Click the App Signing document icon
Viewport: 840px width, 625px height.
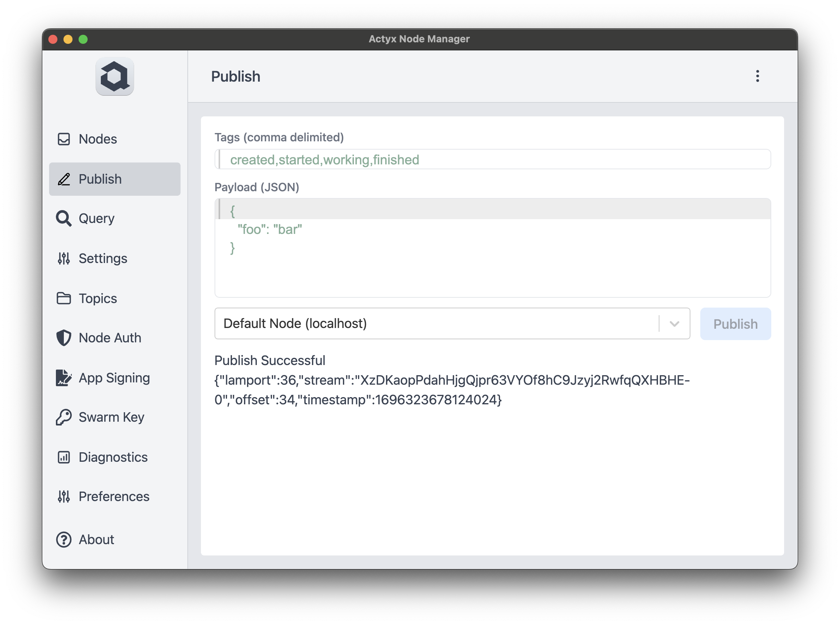[x=63, y=377]
